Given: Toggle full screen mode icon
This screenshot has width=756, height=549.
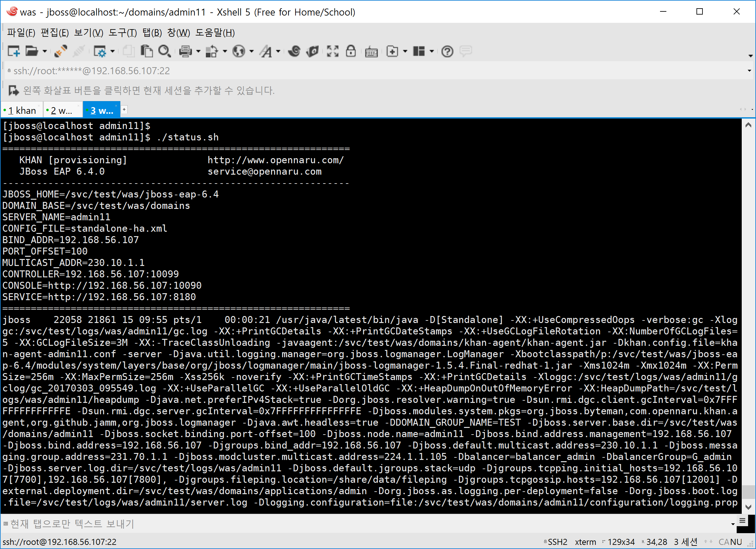Looking at the screenshot, I should pyautogui.click(x=333, y=51).
